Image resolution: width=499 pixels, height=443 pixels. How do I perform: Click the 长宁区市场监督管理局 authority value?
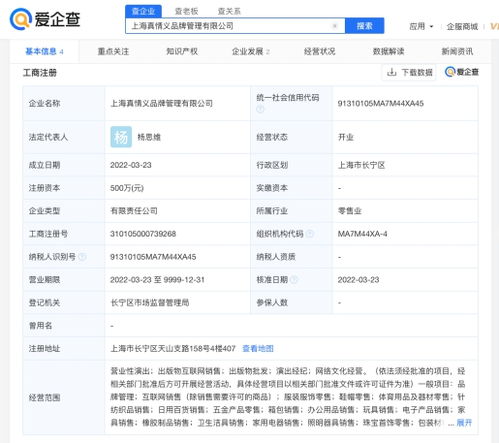coord(150,303)
